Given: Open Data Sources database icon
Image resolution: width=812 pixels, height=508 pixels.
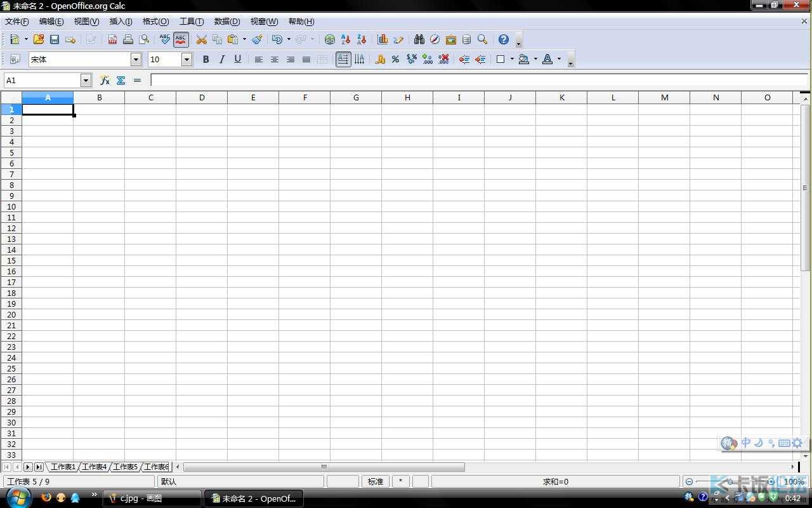Looking at the screenshot, I should (466, 39).
